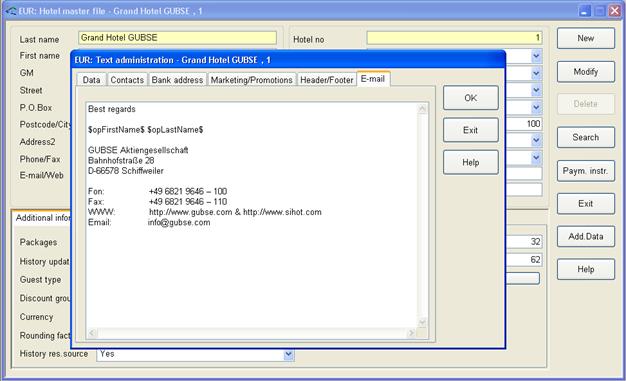Switch to the Data tab
The width and height of the screenshot is (626, 381).
click(x=91, y=80)
